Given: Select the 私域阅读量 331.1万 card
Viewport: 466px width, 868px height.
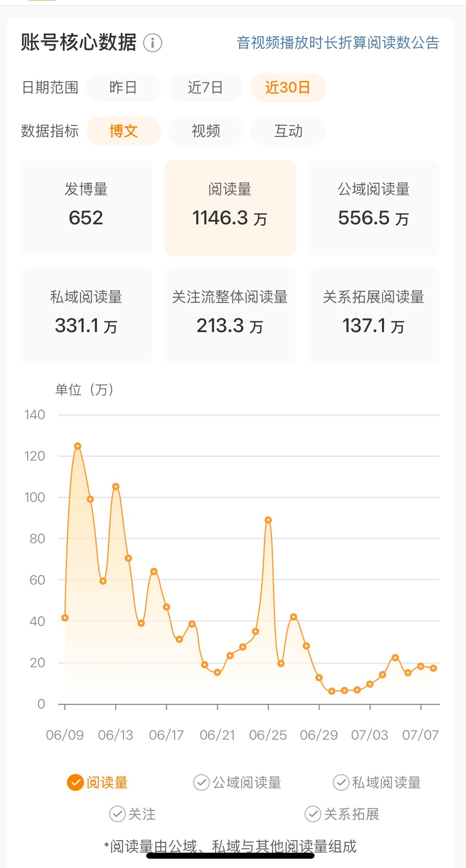Looking at the screenshot, I should 86,316.
